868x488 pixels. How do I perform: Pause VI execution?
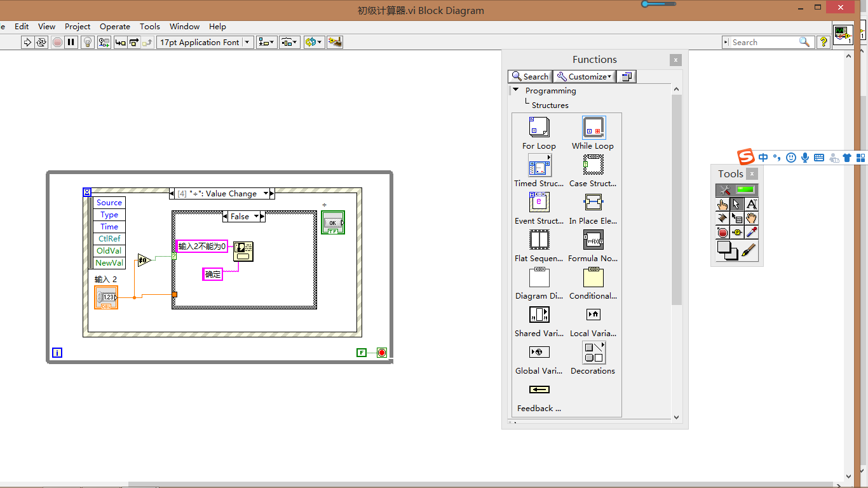click(x=71, y=42)
